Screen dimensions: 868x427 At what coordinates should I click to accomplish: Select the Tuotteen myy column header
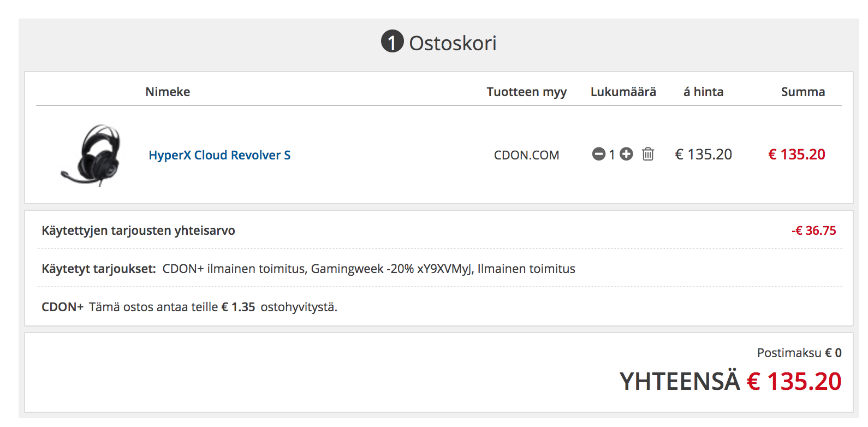pos(527,92)
